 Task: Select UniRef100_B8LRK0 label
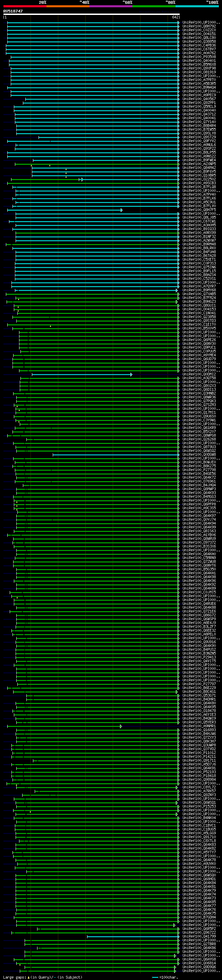click(199, 248)
